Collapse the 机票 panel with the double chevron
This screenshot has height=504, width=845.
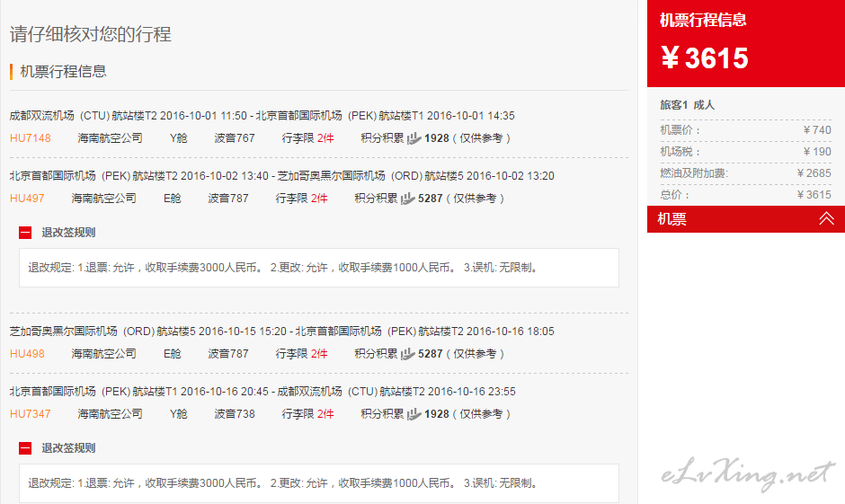coord(826,218)
